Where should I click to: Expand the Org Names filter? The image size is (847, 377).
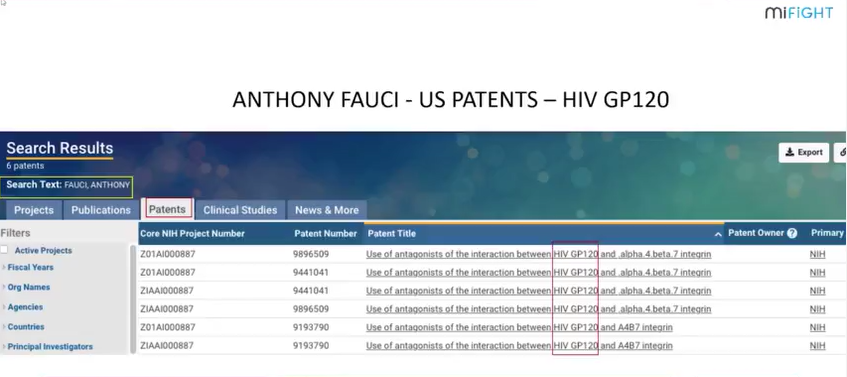(28, 287)
